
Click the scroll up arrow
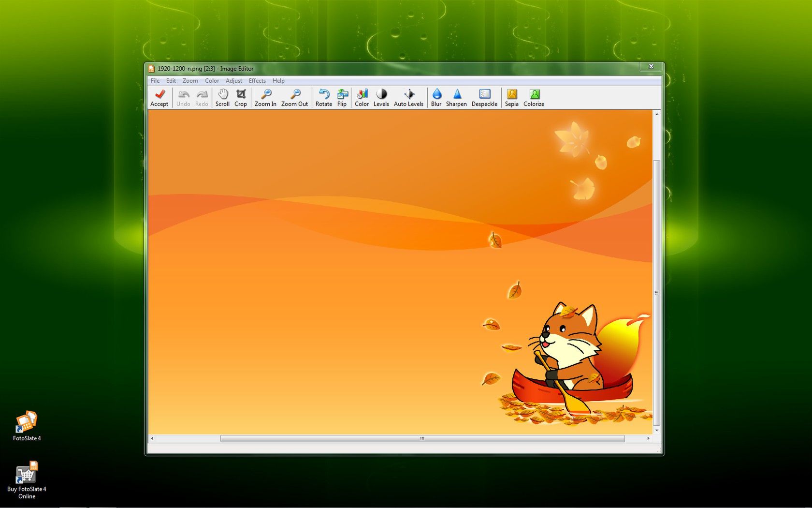[x=656, y=114]
